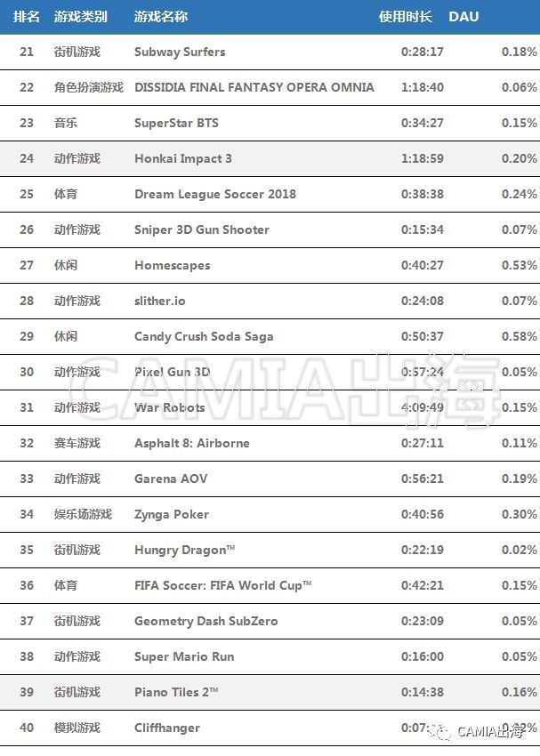Click the Sniper 3D Gun Shooter name
Screen dimensions: 540x756
point(202,229)
